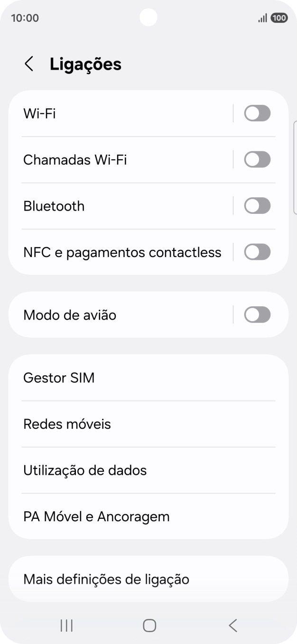Viewport: 297px width, 644px height.
Task: Open Redes móveis
Action: click(66, 424)
